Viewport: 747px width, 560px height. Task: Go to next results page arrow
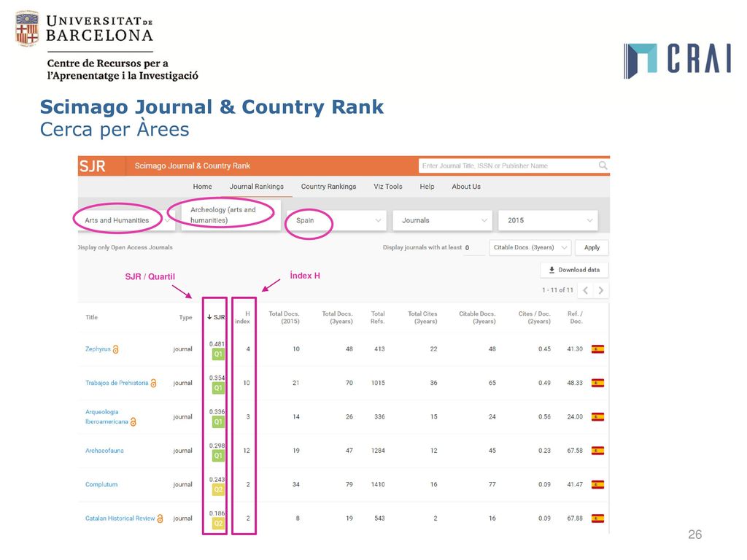coord(601,290)
